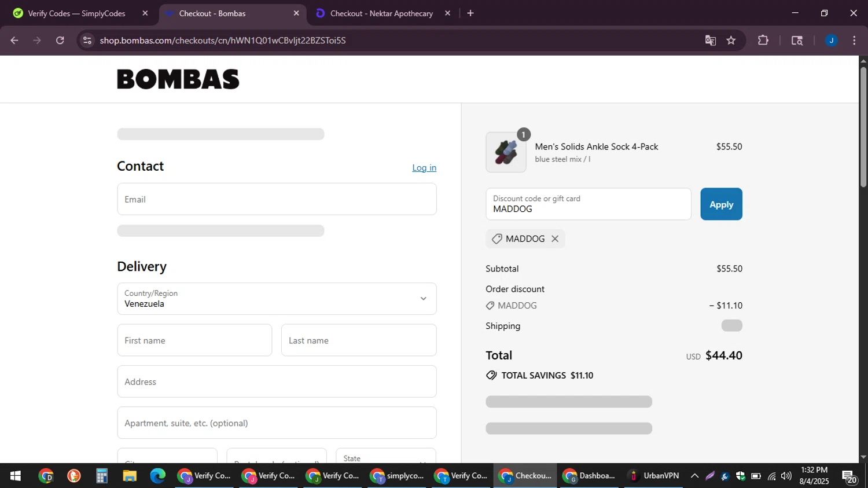Screen dimensions: 868x488
Task: Click the $44.40 total amount
Action: point(723,355)
